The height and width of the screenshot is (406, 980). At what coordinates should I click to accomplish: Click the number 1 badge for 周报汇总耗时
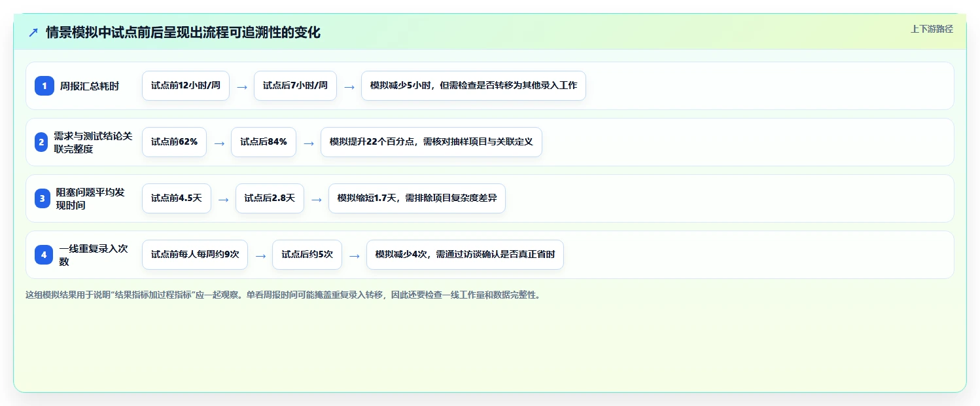click(x=44, y=86)
